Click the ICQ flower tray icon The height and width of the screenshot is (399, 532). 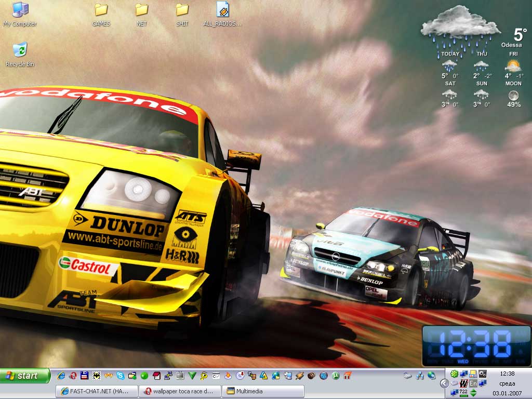454,374
